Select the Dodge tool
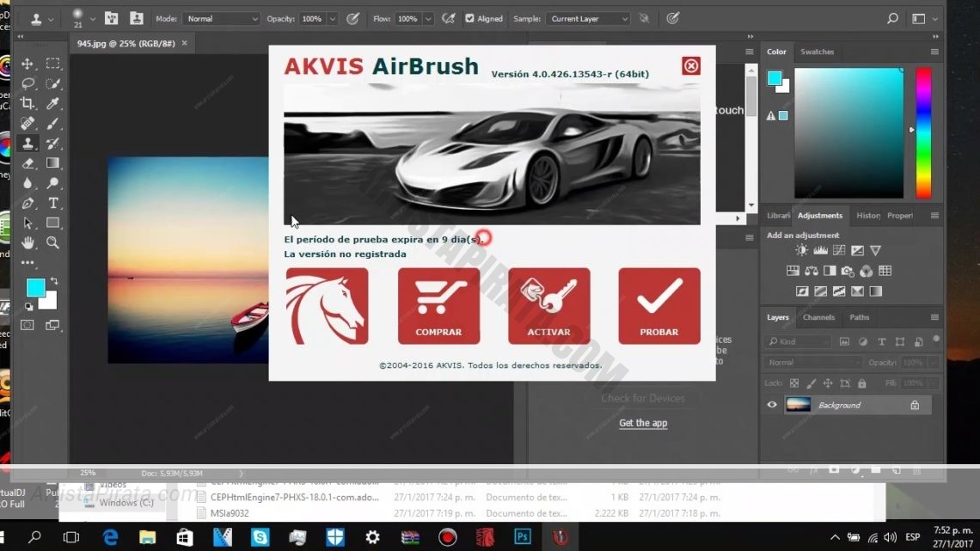 pos(53,183)
